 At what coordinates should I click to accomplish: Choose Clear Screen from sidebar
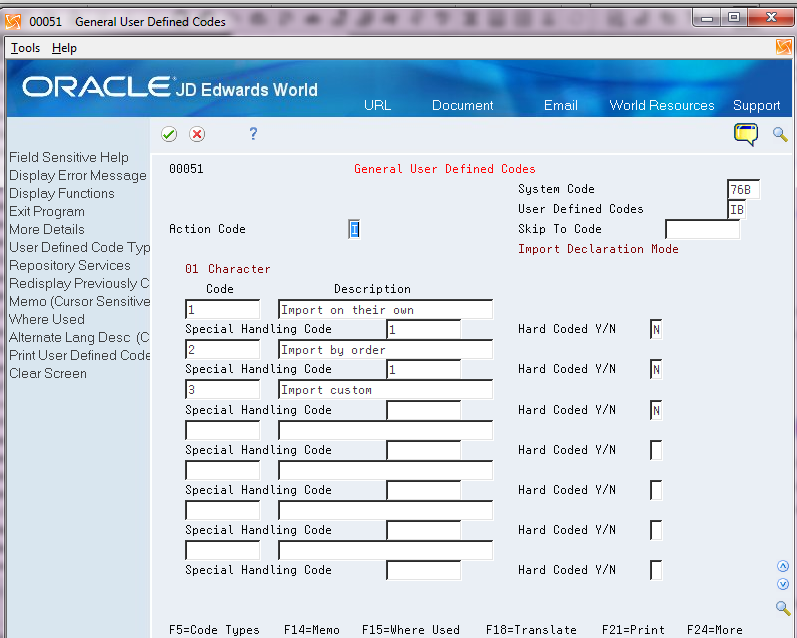(48, 374)
